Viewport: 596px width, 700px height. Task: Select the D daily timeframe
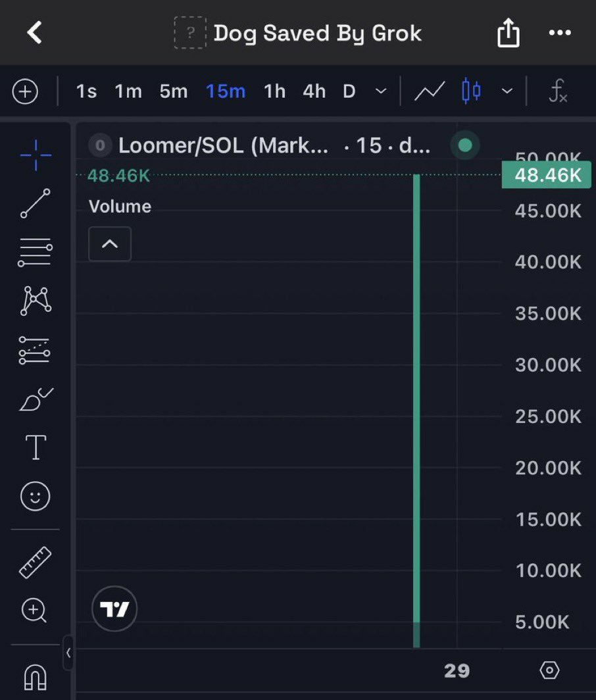click(x=349, y=91)
